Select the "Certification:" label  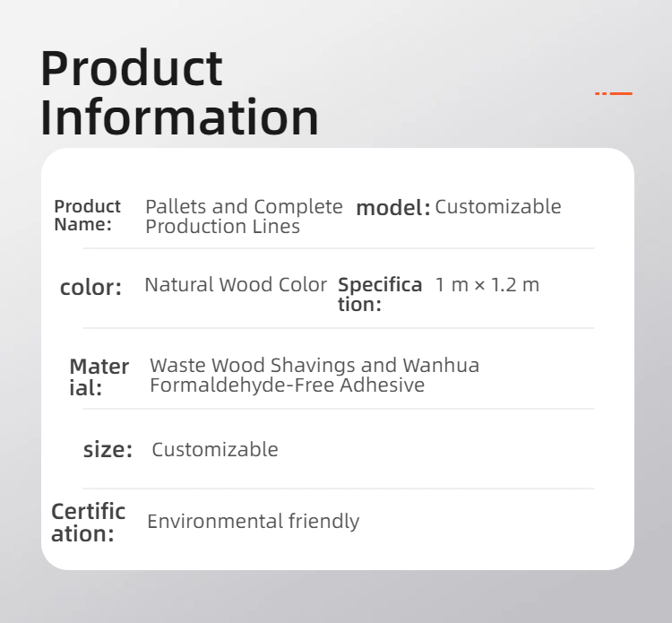(x=88, y=523)
